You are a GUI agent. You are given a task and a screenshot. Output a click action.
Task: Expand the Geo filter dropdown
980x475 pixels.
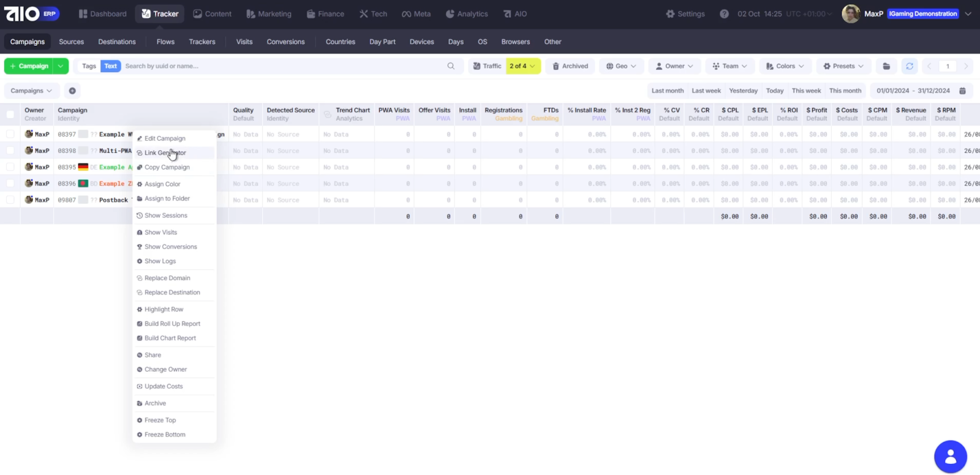[621, 66]
